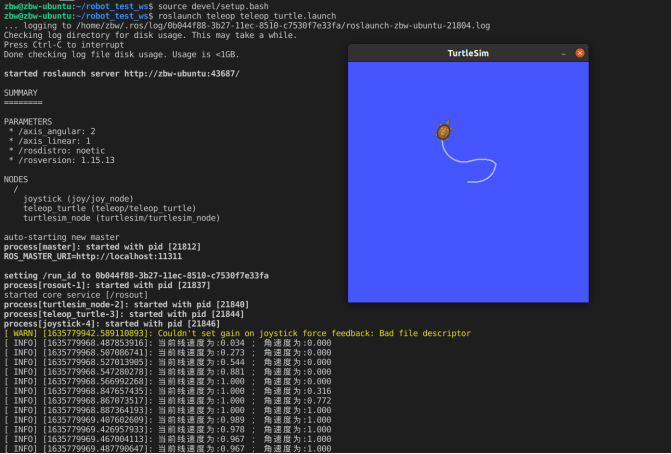Screen dimensions: 671x454
Task: Click the TurtleSim title bar text
Action: tap(468, 53)
